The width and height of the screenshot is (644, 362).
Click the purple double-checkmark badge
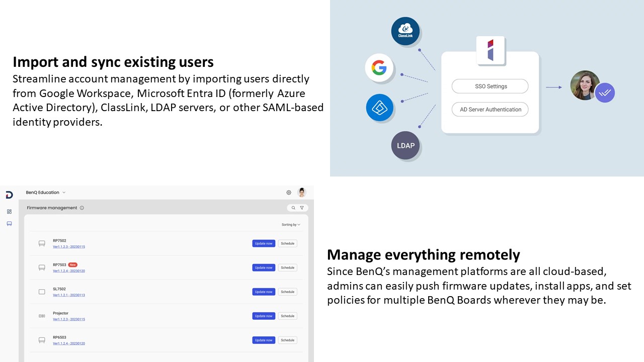click(605, 93)
